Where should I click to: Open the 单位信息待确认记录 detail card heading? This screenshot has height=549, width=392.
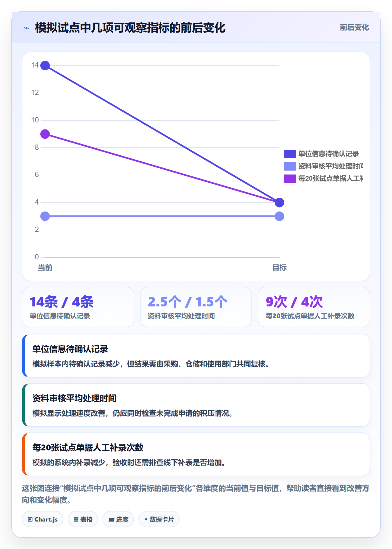[x=70, y=349]
